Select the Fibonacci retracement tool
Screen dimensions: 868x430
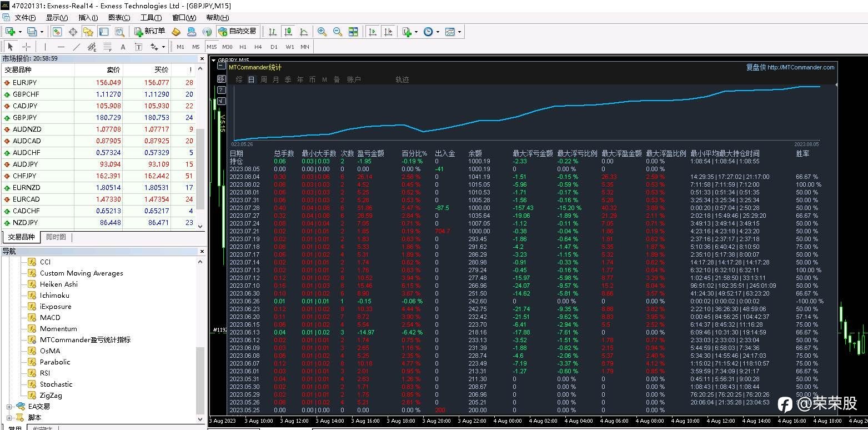coord(107,47)
